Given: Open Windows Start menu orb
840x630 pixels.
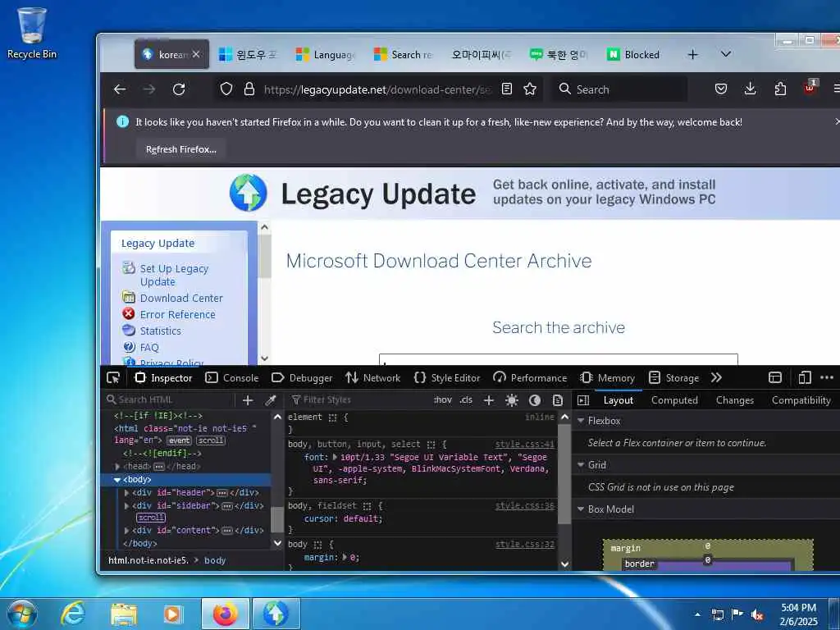Looking at the screenshot, I should tap(22, 614).
